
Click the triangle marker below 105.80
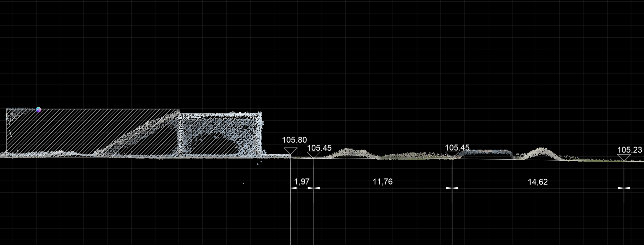tap(290, 151)
